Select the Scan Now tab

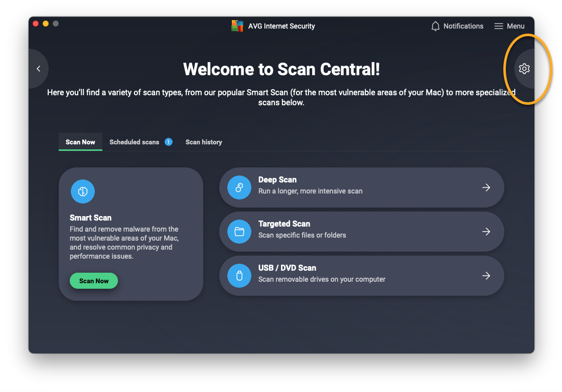pyautogui.click(x=80, y=142)
